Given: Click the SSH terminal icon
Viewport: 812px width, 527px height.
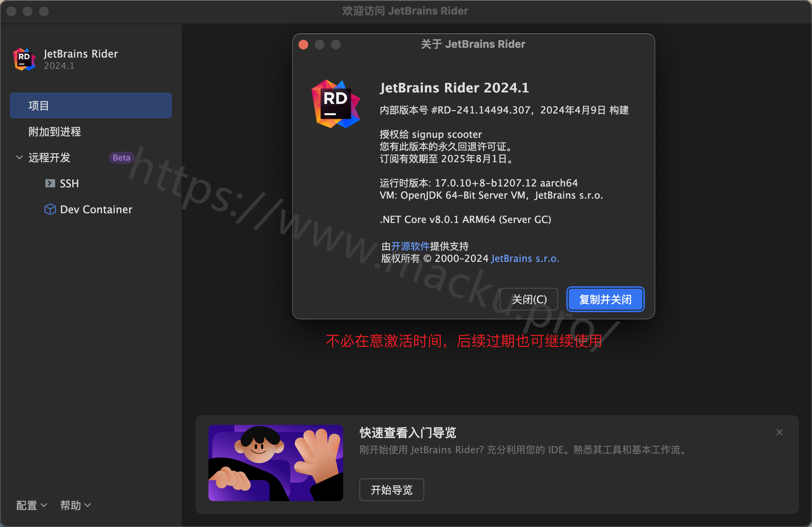Looking at the screenshot, I should [50, 183].
